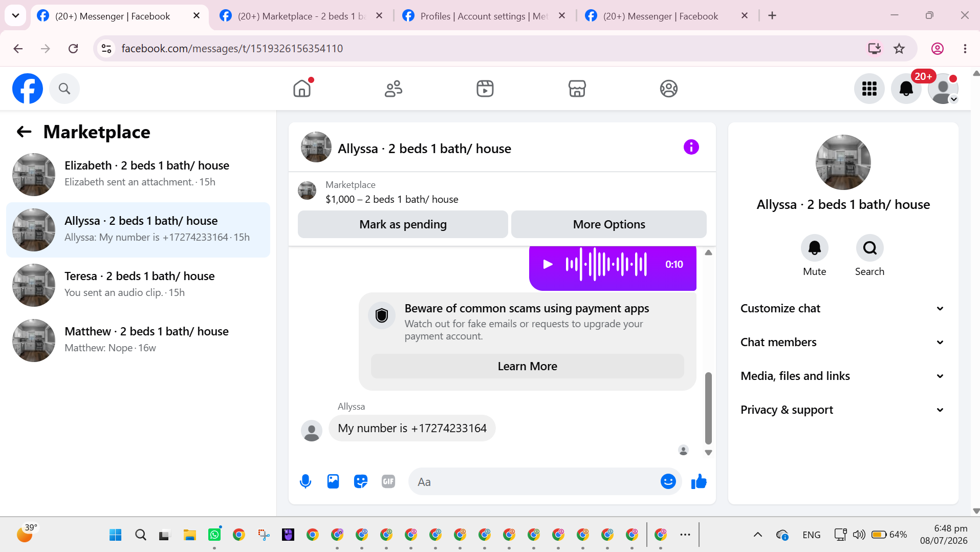Go back one page in browser
The width and height of the screenshot is (980, 552).
coord(18,49)
